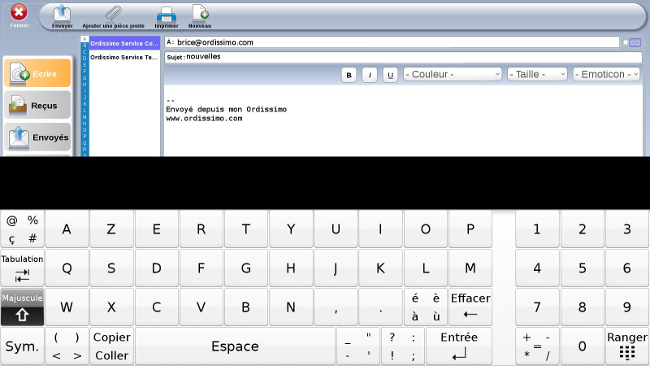The image size is (650, 366).
Task: Expand the Taille size dropdown
Action: click(x=537, y=75)
